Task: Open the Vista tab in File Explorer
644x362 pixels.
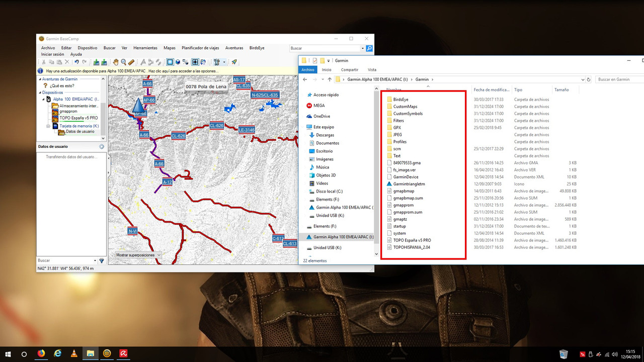Action: tap(372, 70)
